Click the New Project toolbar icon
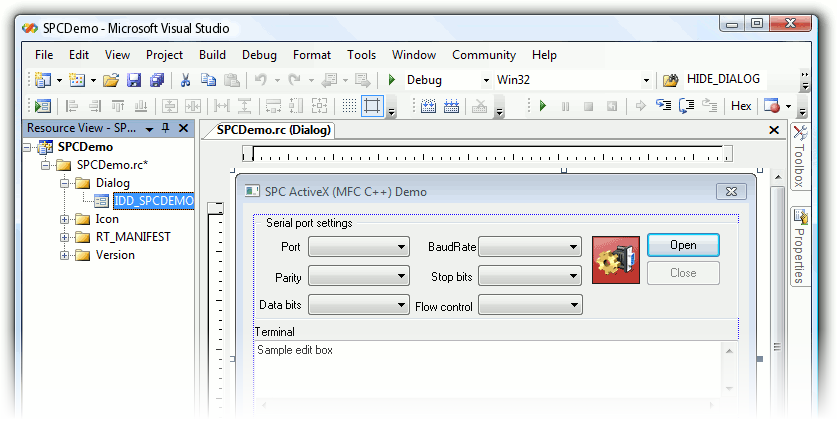The width and height of the screenshot is (837, 430). 43,81
